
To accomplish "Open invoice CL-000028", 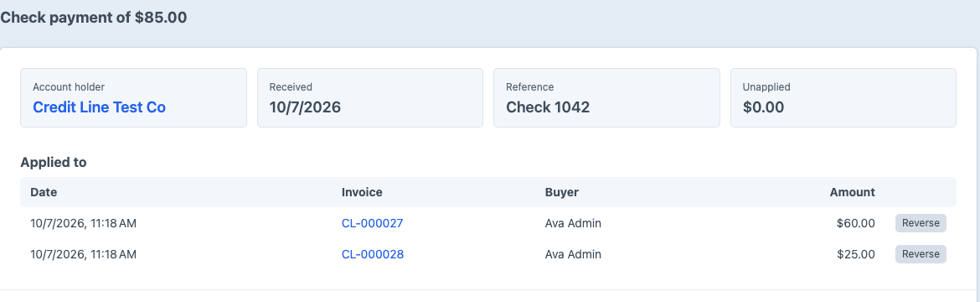I will 373,254.
